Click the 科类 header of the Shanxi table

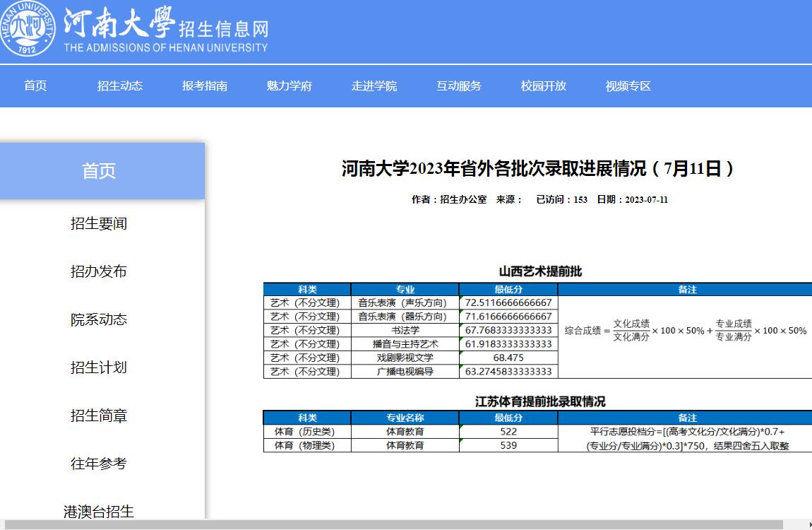307,290
